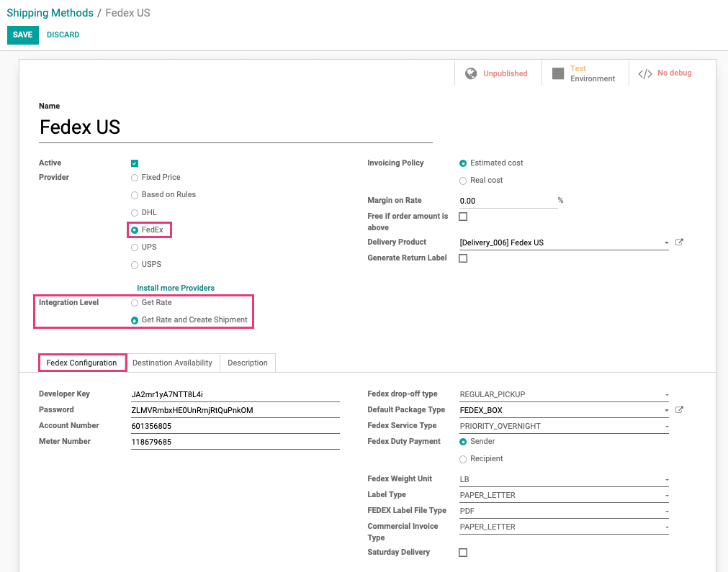Click Install more Providers link
The width and height of the screenshot is (728, 572).
176,288
